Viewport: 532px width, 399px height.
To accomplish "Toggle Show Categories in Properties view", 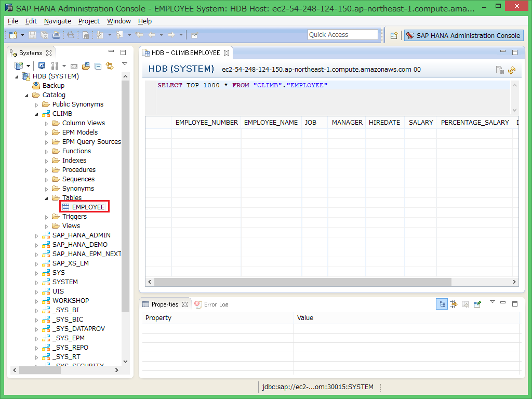I will tap(442, 304).
